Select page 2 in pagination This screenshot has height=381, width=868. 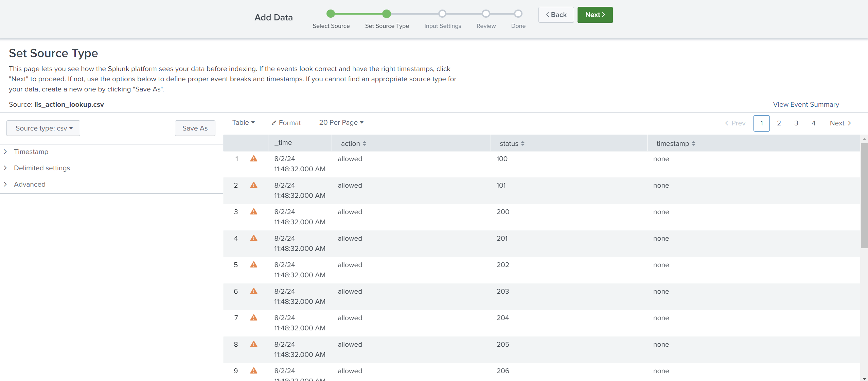(x=779, y=123)
